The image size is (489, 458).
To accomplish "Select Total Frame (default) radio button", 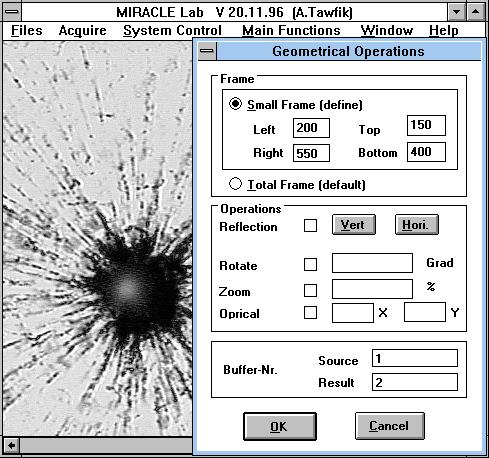I will [x=235, y=184].
